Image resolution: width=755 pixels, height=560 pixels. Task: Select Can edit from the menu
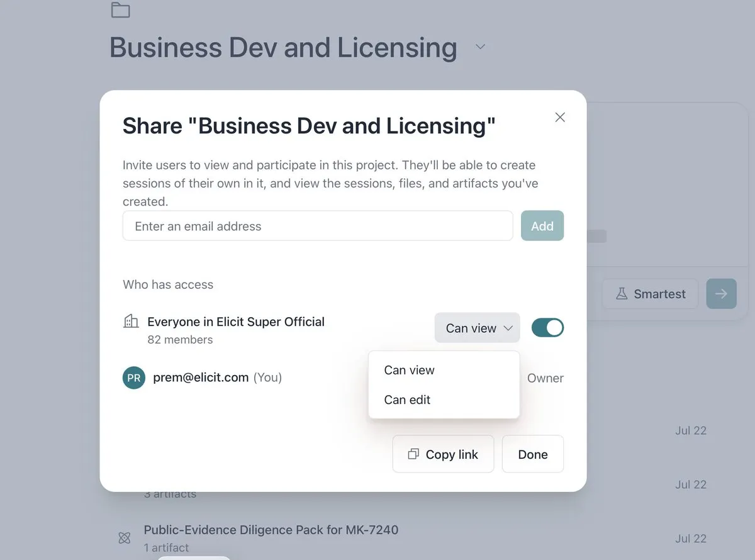pyautogui.click(x=444, y=400)
